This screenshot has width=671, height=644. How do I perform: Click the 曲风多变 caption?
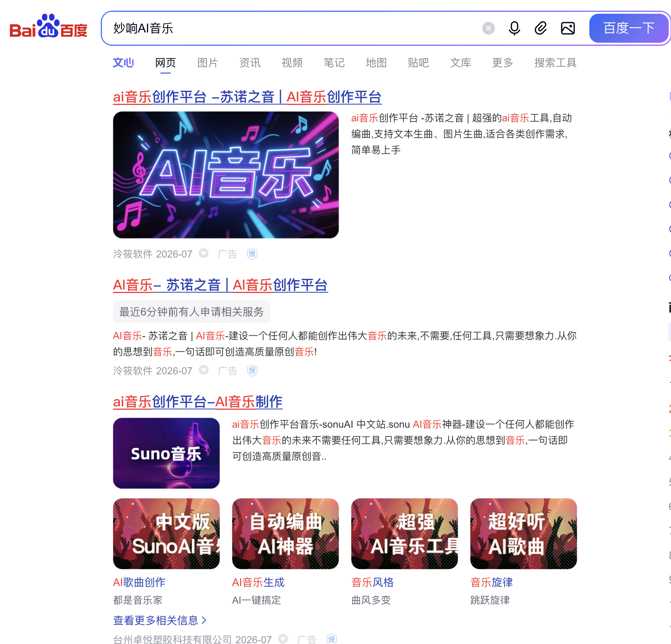pyautogui.click(x=371, y=600)
